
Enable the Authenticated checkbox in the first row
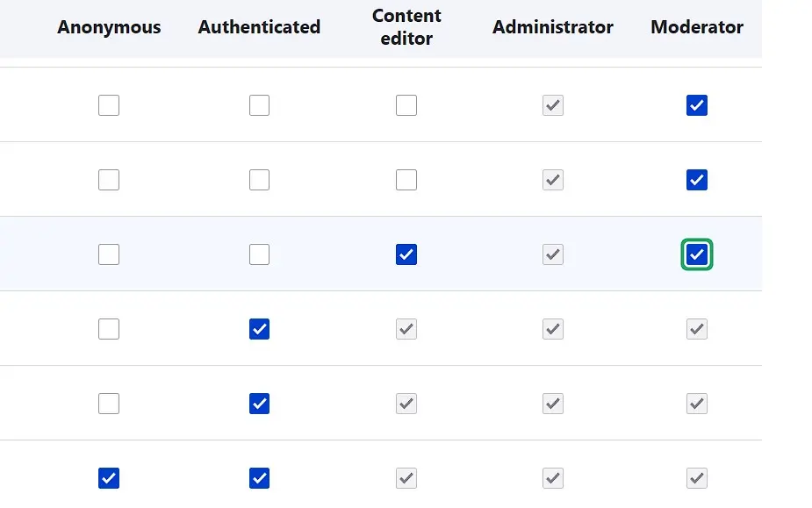pos(259,104)
